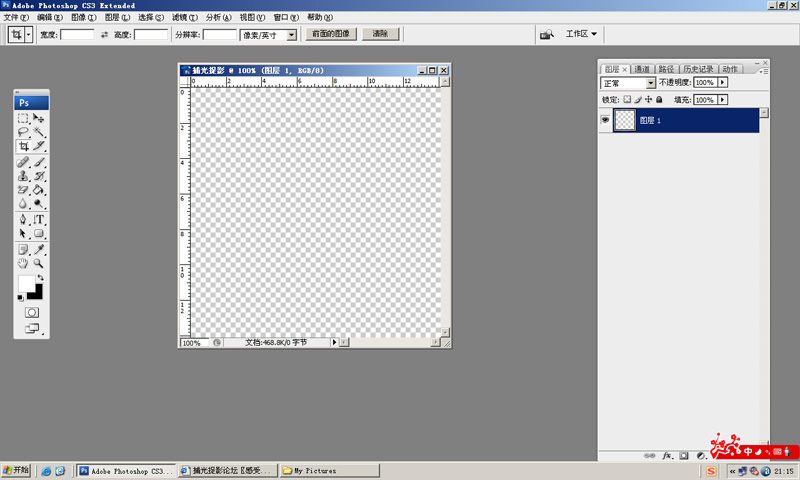This screenshot has width=800, height=480.
Task: Click the background color swatch
Action: coord(37,293)
